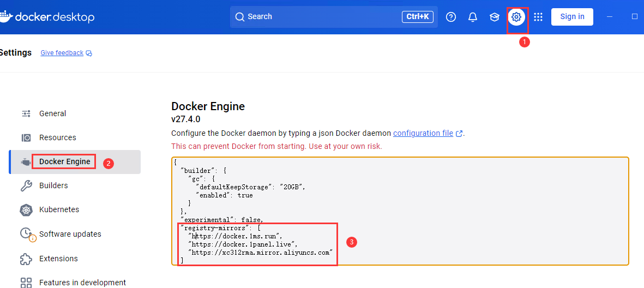Click the Sign in button
The image size is (644, 288).
[x=572, y=17]
